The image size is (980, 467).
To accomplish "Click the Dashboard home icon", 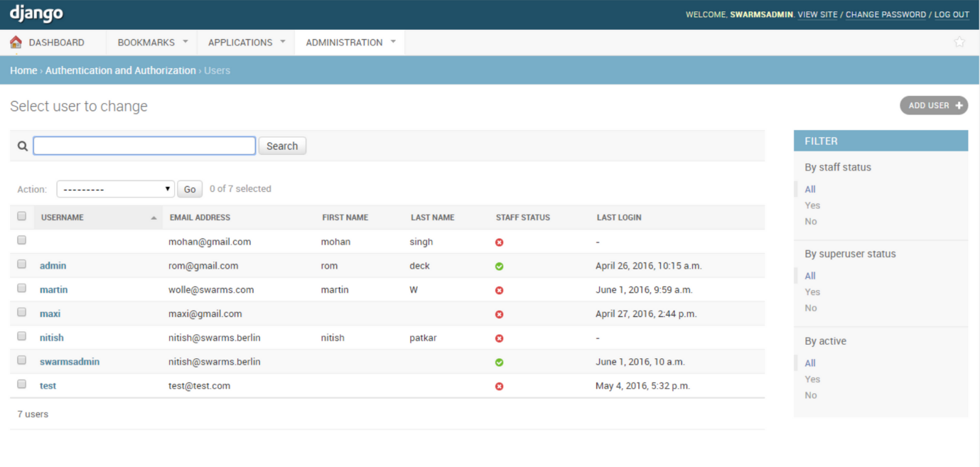I will [16, 43].
